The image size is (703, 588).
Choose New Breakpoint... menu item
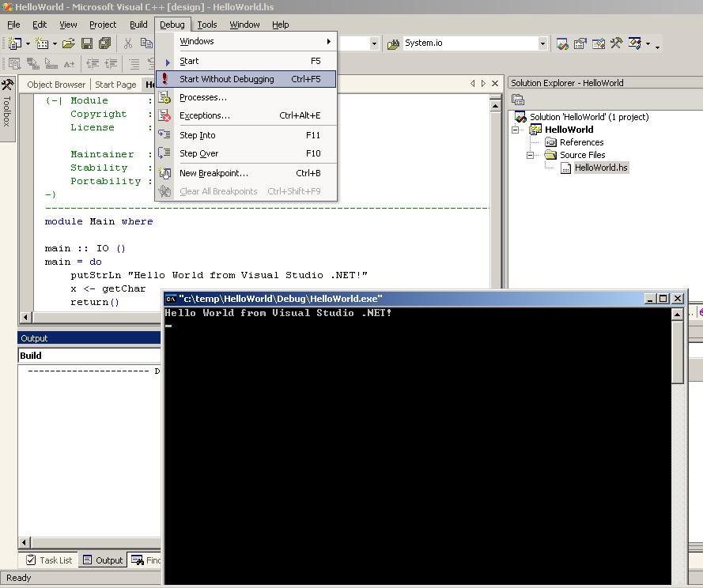coord(246,173)
